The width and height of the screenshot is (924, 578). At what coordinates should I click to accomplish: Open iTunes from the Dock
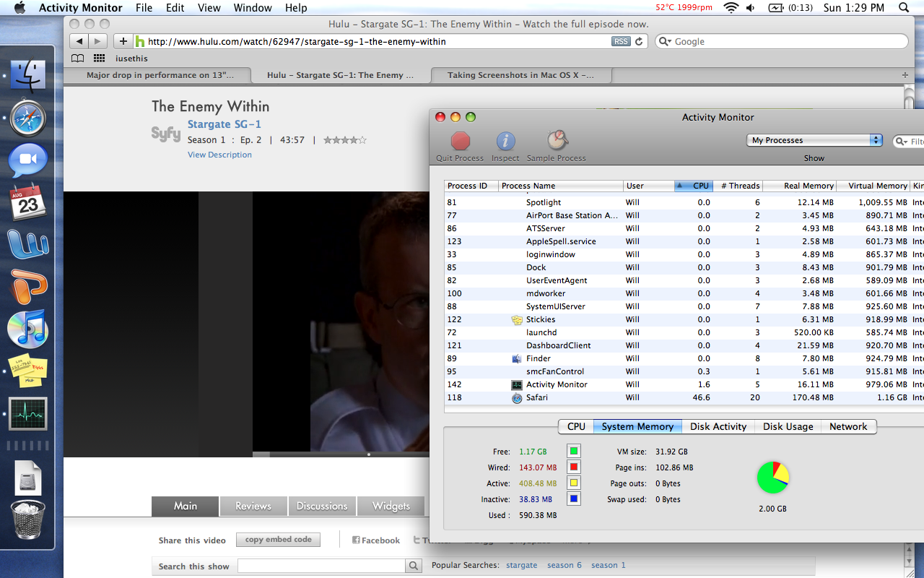tap(28, 329)
